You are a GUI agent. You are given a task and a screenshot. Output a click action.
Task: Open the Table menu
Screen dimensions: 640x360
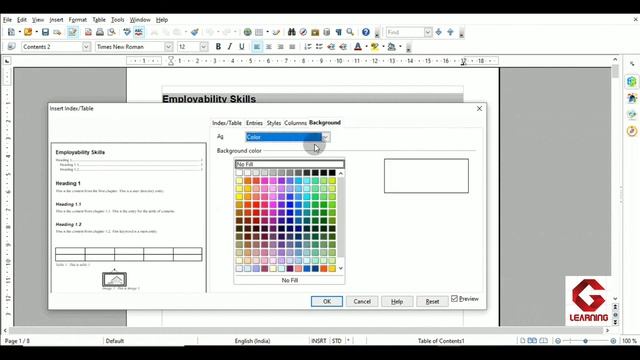[x=99, y=20]
